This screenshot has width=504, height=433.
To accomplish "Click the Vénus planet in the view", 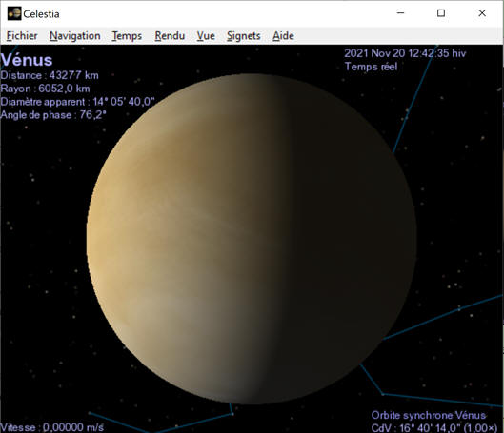I will coord(252,239).
